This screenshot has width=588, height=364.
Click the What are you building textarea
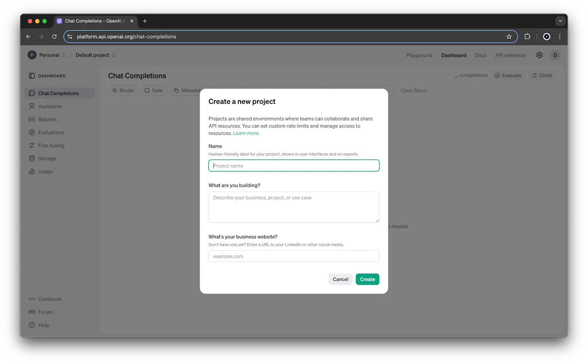294,207
